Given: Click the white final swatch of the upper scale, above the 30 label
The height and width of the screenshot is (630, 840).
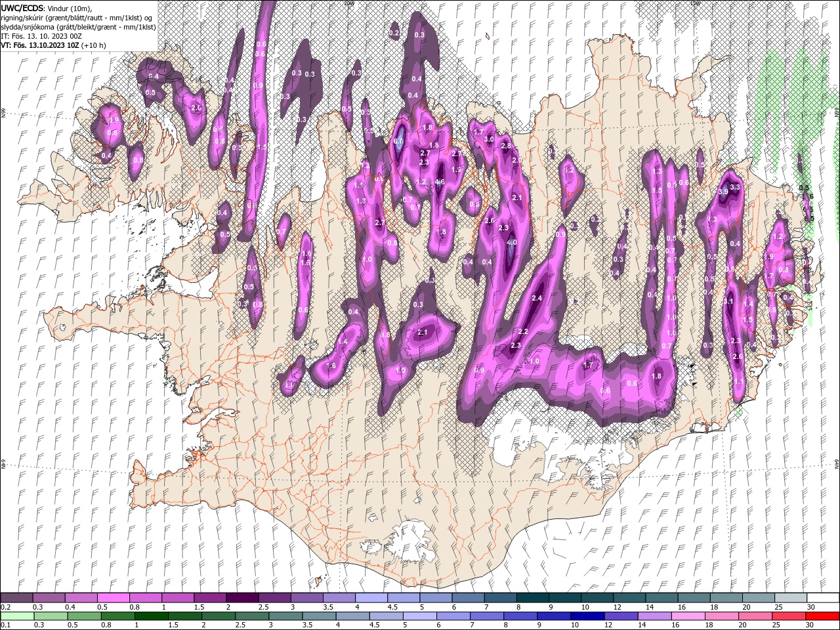Looking at the screenshot, I should [x=823, y=597].
